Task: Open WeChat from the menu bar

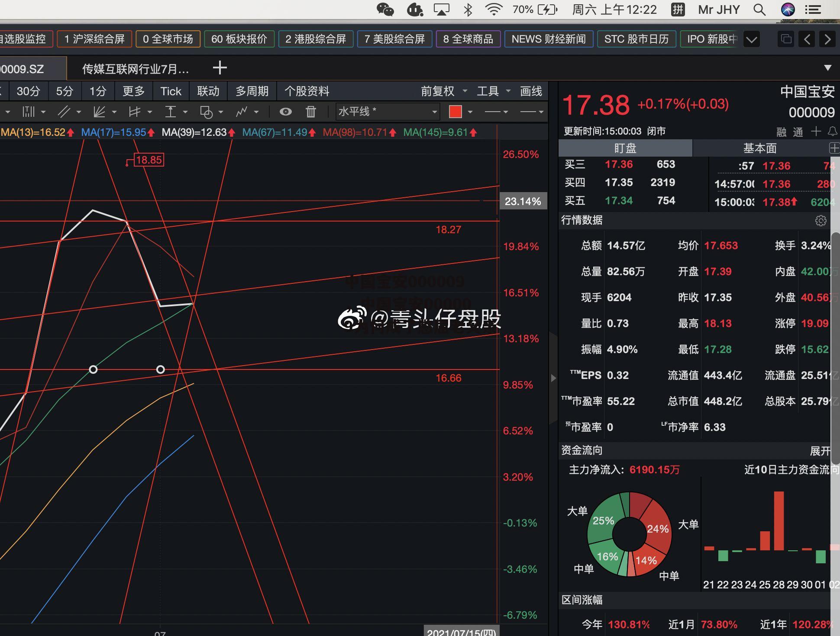Action: coord(385,10)
